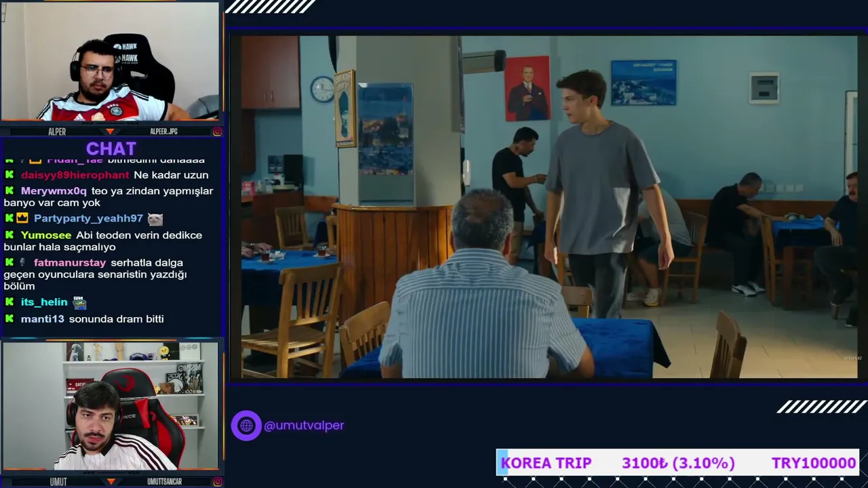Click the Kick badge beside Merywmx0q
The image size is (868, 488).
click(9, 191)
